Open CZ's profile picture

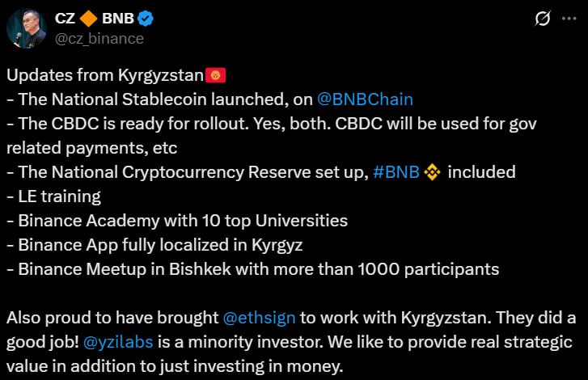coord(27,27)
